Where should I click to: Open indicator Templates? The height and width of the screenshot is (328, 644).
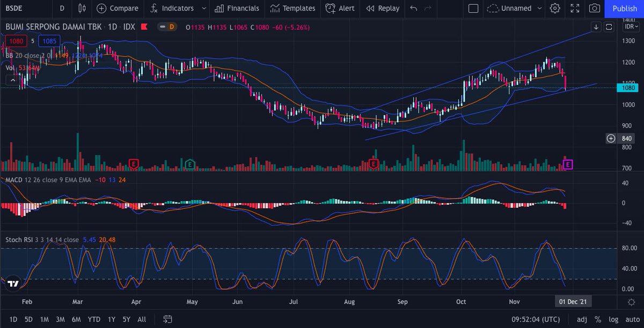pos(292,8)
